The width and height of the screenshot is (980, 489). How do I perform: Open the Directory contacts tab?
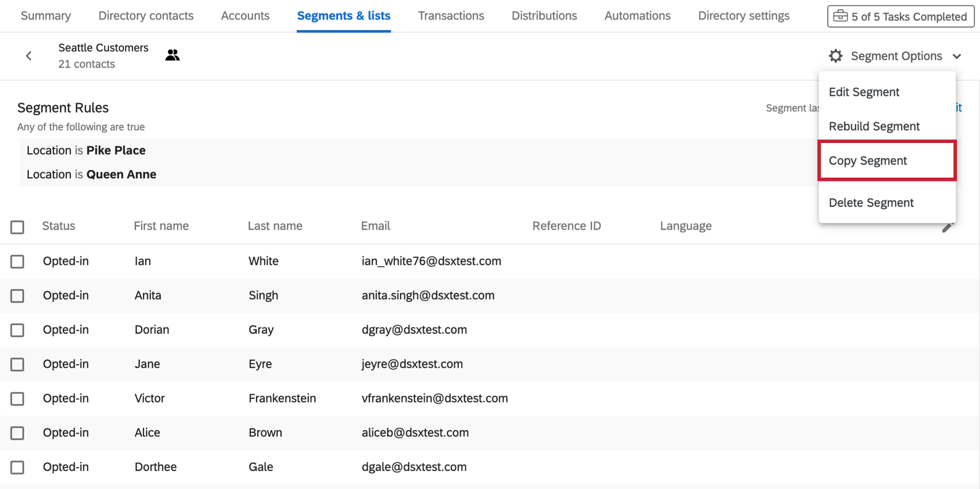tap(146, 16)
